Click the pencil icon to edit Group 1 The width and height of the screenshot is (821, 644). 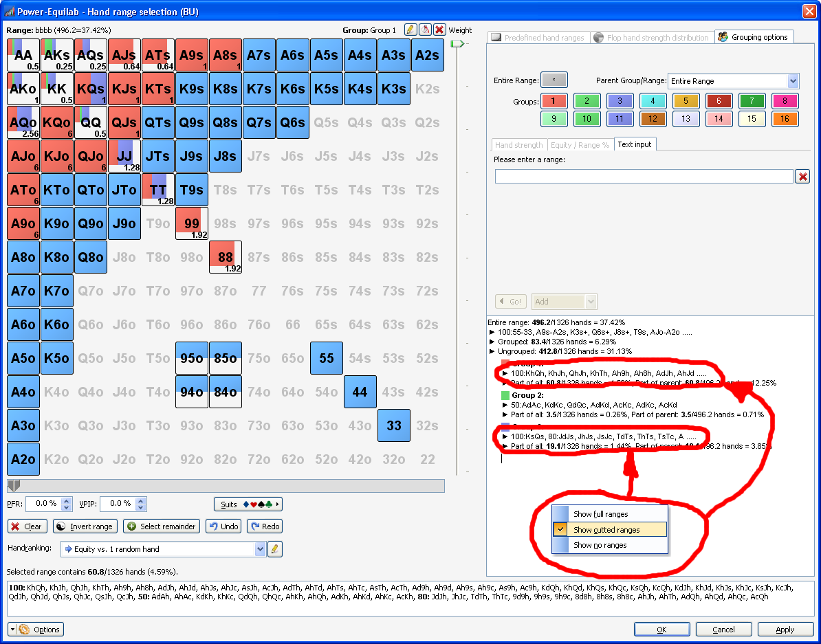410,30
